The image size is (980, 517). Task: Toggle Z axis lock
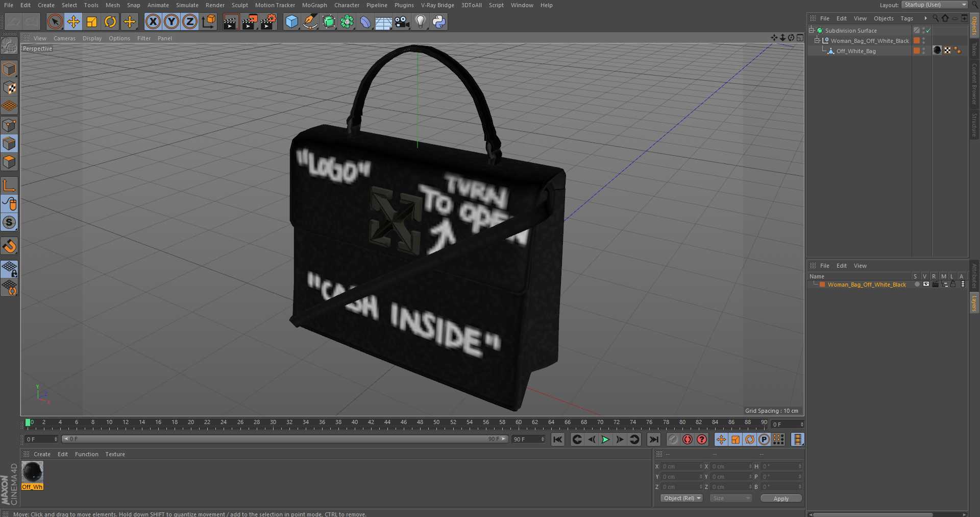tap(190, 21)
